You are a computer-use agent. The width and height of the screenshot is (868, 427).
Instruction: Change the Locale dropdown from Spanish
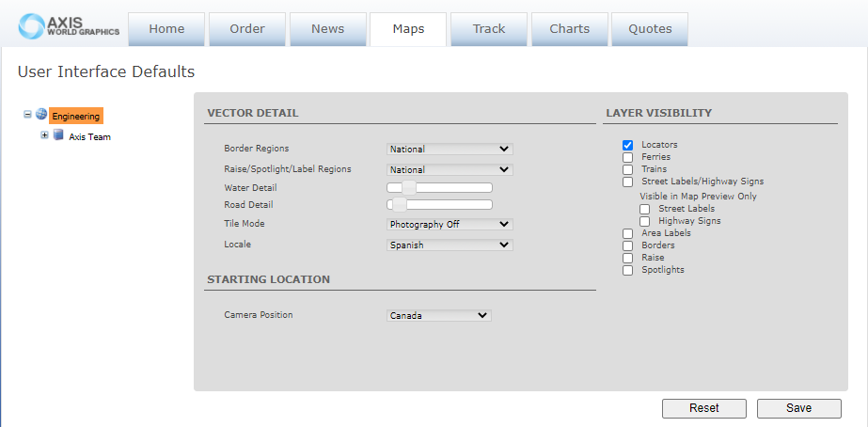[450, 245]
